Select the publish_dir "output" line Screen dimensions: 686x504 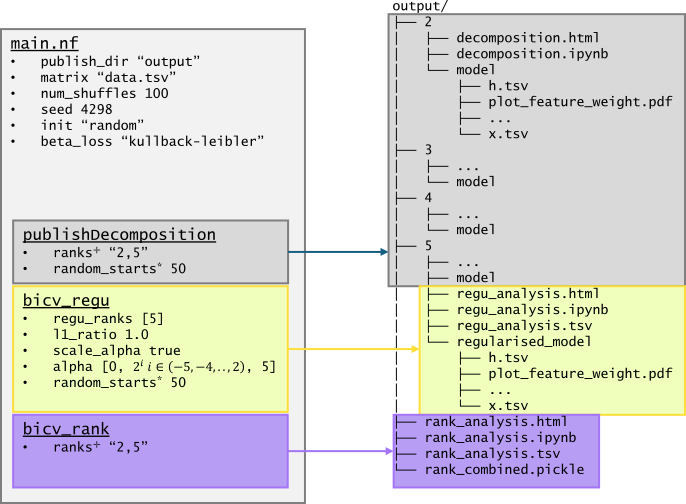point(120,62)
